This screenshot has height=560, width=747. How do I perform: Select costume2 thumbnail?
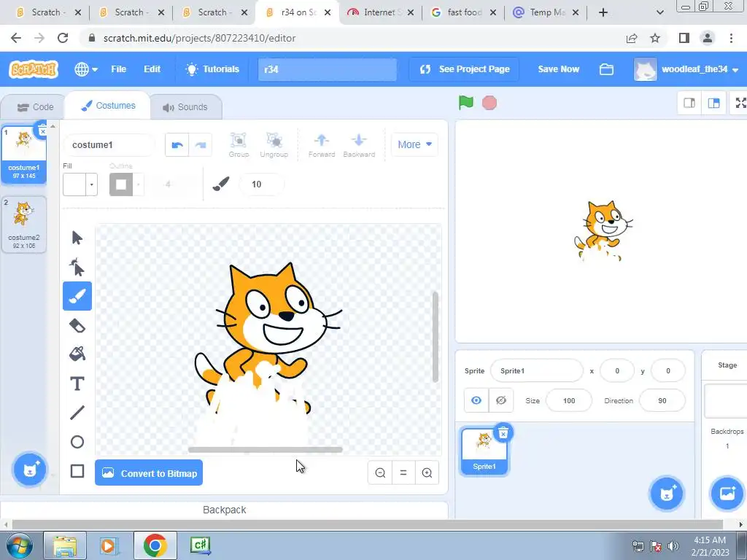24,224
